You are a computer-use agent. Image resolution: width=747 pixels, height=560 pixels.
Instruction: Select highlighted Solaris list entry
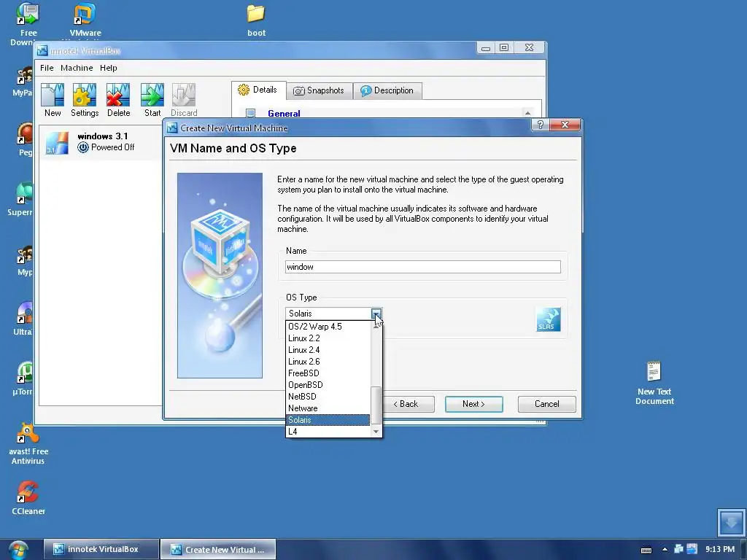click(328, 420)
